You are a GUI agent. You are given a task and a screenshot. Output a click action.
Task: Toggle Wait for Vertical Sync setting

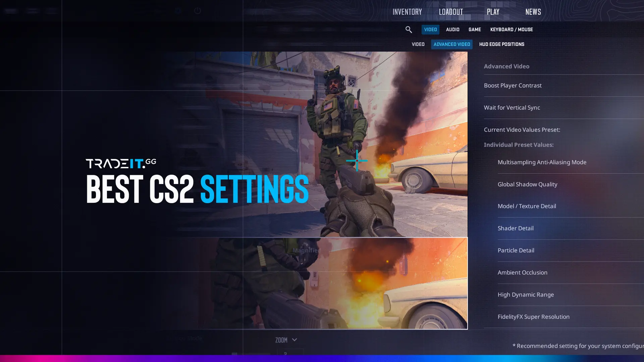[x=564, y=107]
